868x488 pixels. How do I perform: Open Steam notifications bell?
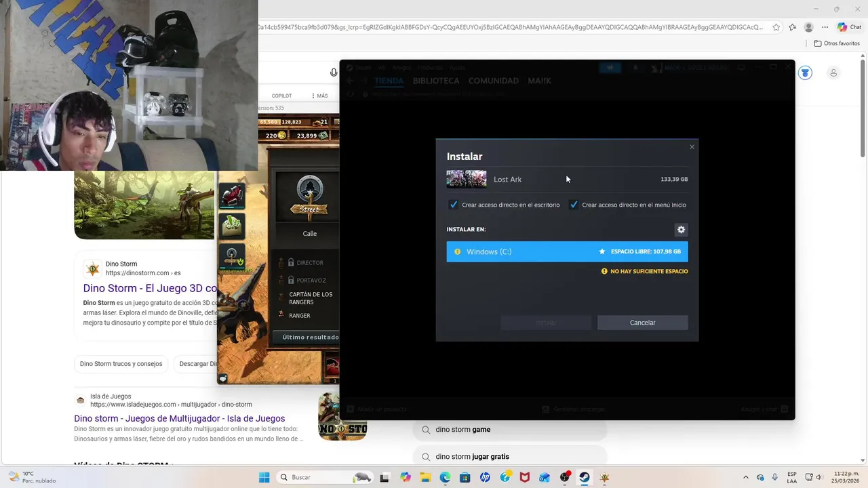[635, 68]
